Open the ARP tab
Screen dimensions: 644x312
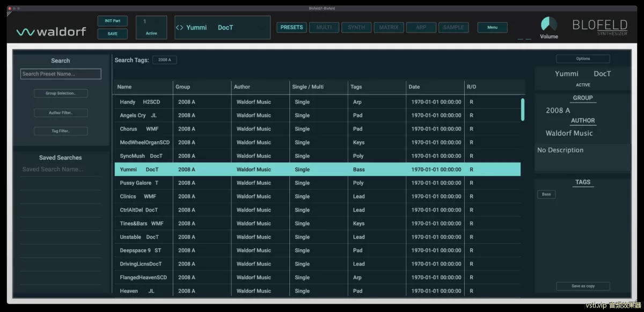tap(421, 27)
